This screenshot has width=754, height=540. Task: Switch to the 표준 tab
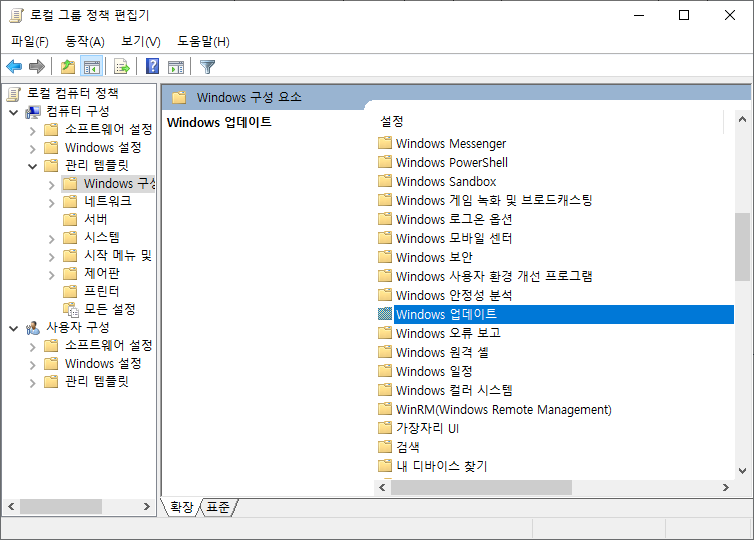point(218,507)
